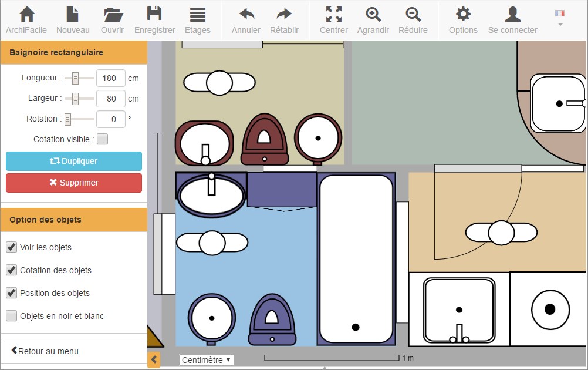Screen dimensions: 588x370
Task: Open the Centimètre unit dropdown
Action: click(206, 360)
